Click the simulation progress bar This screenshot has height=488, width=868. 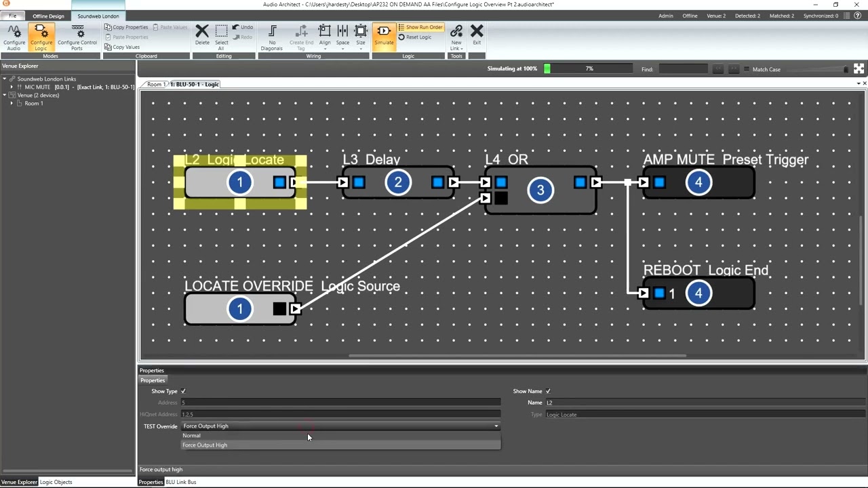[589, 68]
